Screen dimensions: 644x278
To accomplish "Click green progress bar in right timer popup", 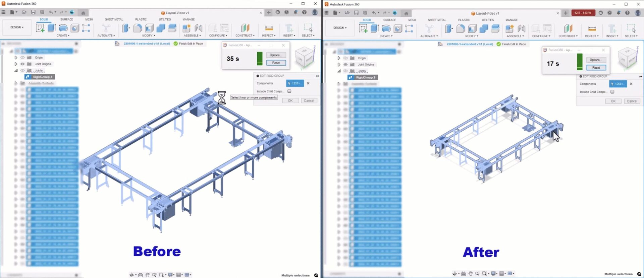I will click(580, 62).
